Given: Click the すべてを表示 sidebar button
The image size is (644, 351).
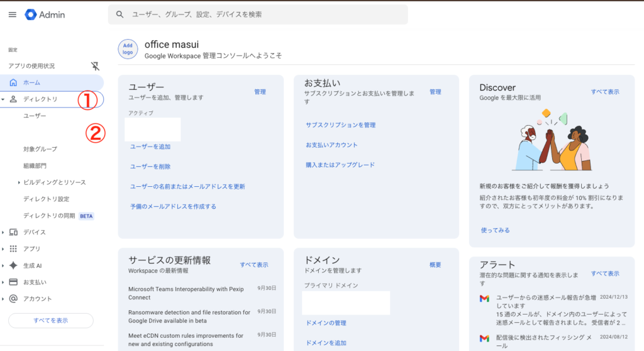Looking at the screenshot, I should click(50, 320).
